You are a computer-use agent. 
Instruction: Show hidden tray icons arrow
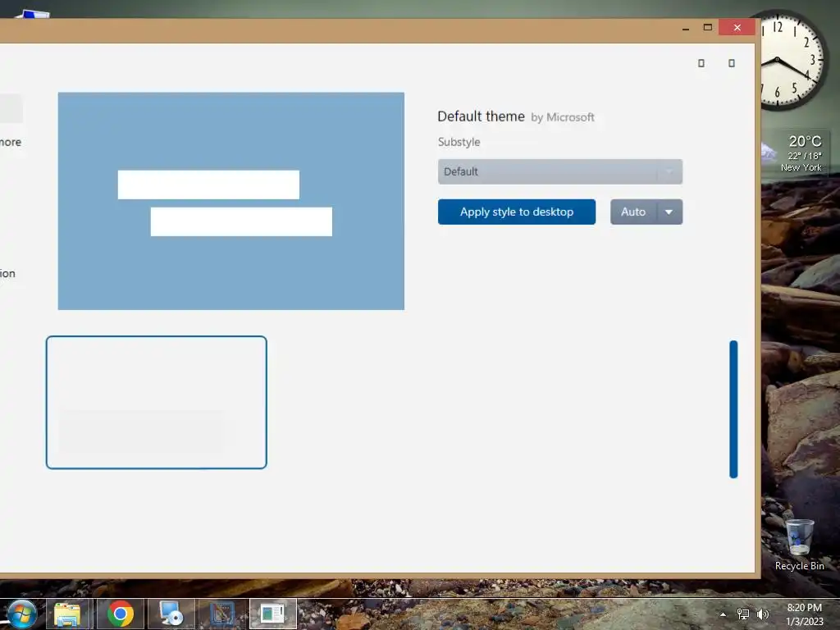coord(724,614)
